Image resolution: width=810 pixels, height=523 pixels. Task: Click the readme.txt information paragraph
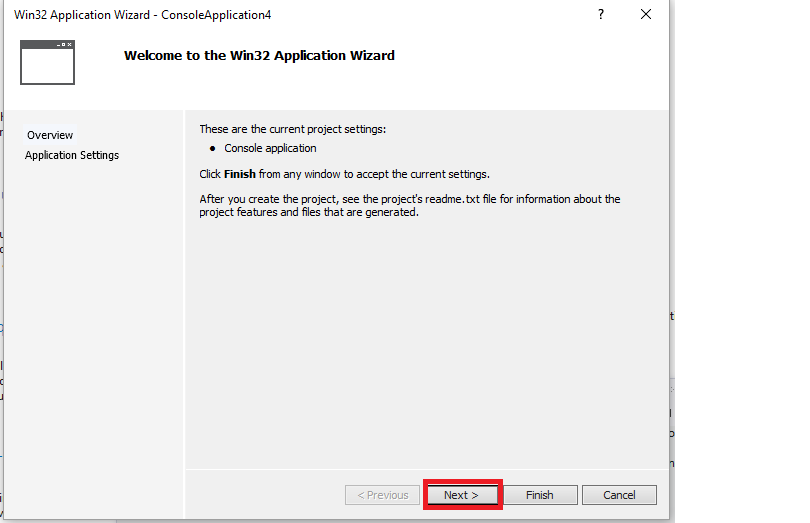click(409, 206)
